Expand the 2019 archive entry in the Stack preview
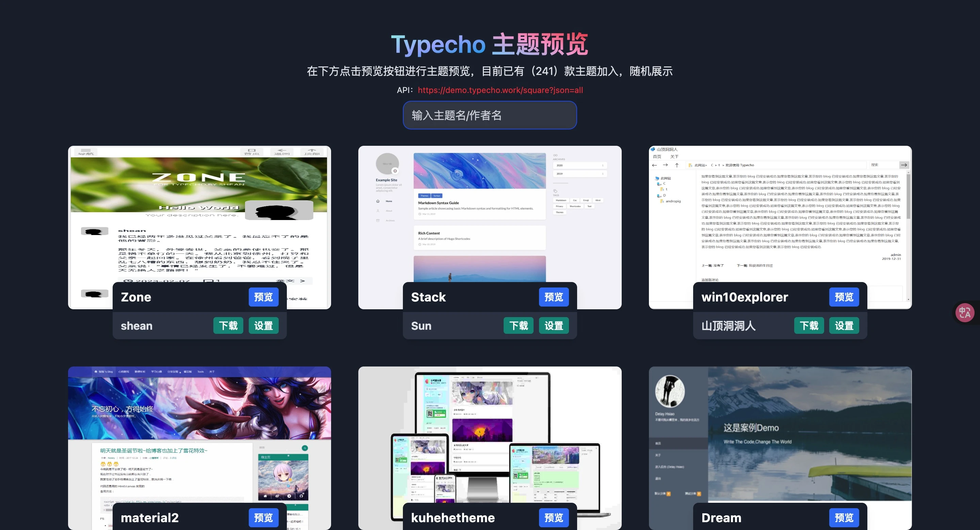The width and height of the screenshot is (980, 530). (580, 174)
